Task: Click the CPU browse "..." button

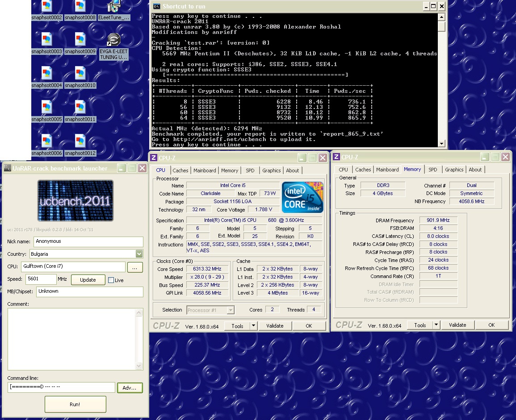Action: coord(134,268)
